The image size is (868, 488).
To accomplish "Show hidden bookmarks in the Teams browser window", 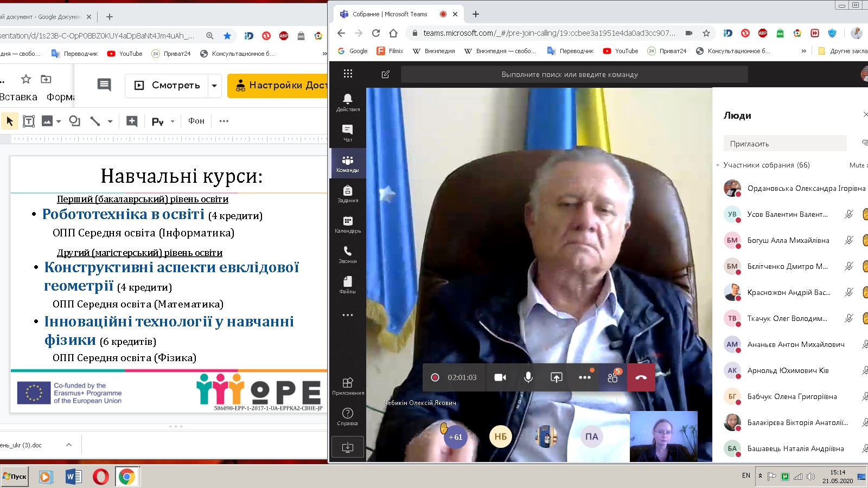I will pos(803,51).
